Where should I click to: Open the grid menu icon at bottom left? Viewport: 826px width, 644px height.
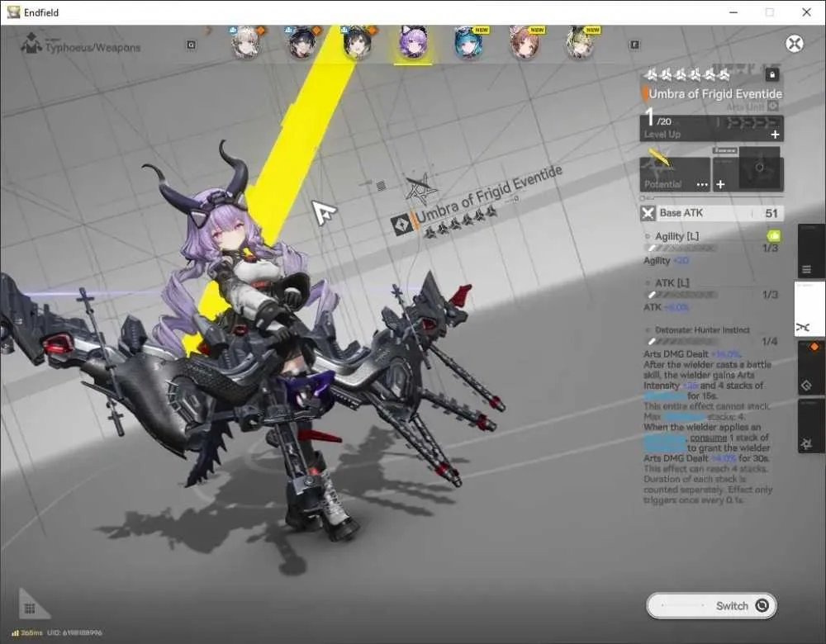pyautogui.click(x=30, y=608)
